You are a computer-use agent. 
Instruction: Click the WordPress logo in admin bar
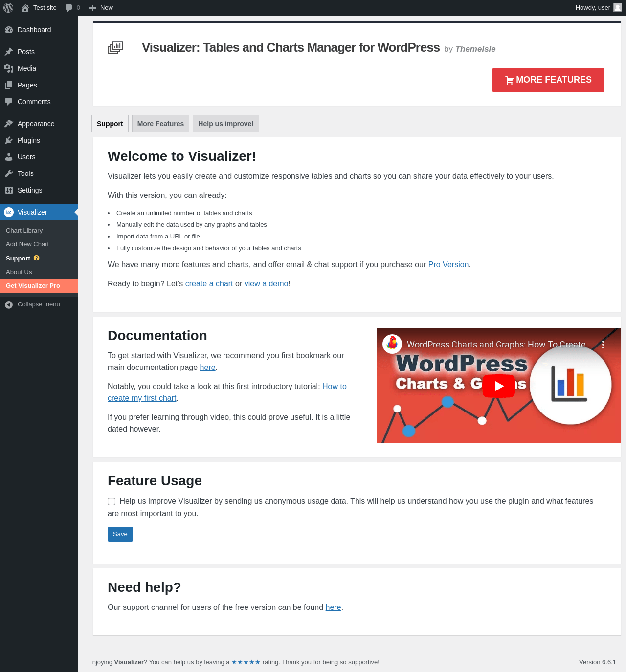pos(8,8)
